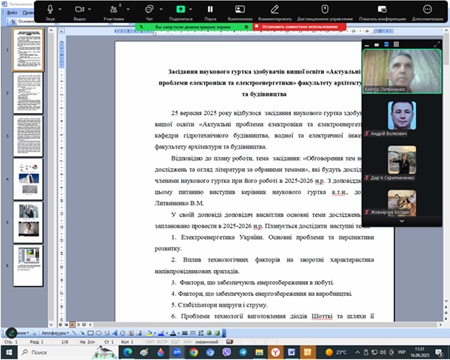Open Дистанционное управление mouse icon

(325, 9)
